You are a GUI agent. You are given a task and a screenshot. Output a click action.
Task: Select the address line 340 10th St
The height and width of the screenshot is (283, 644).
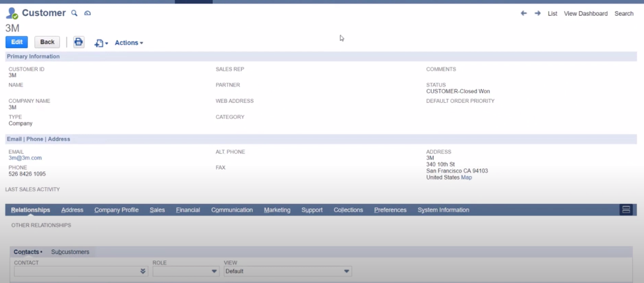click(x=440, y=164)
